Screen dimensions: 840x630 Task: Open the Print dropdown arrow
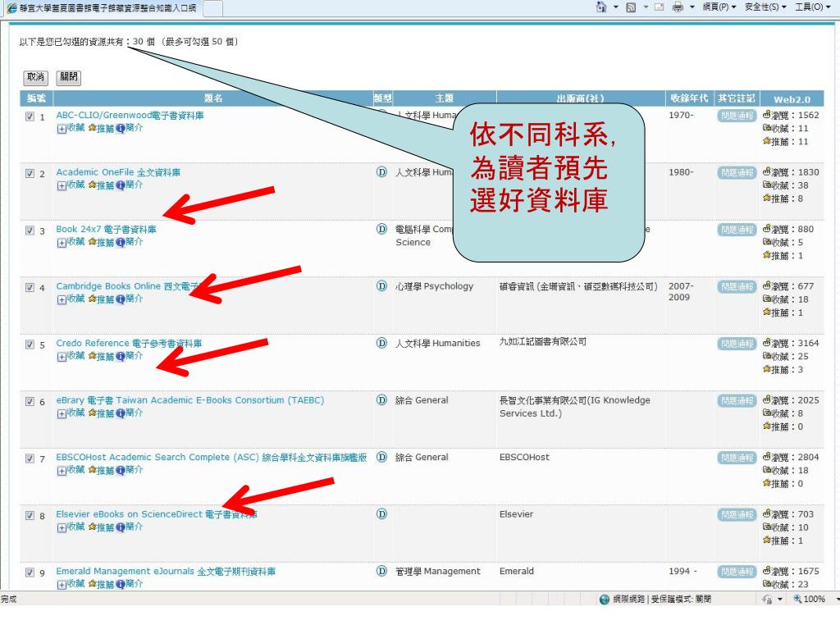692,7
